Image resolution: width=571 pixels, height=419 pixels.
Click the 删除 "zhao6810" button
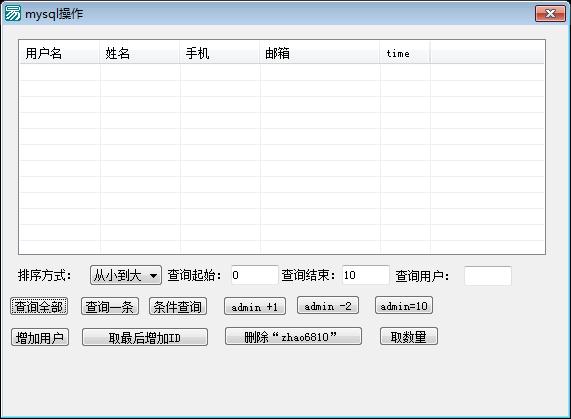pos(293,336)
